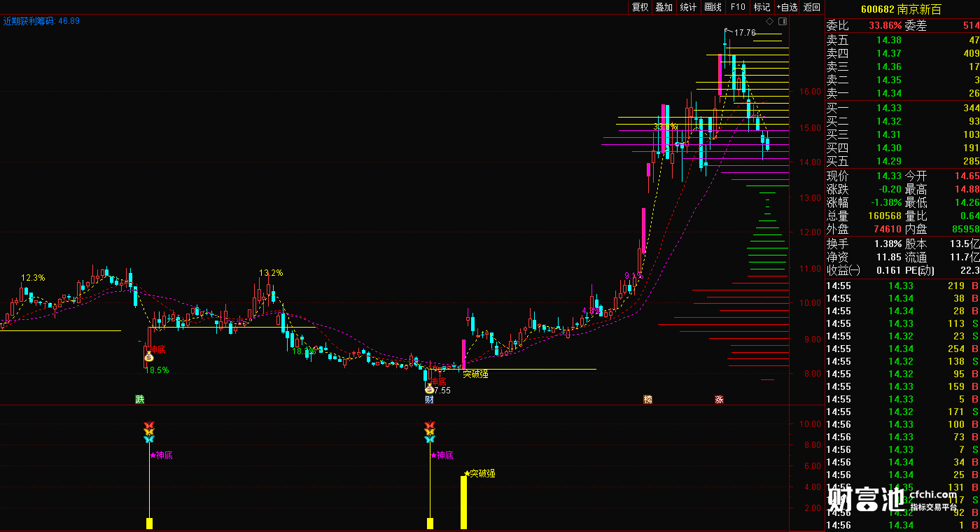Click the 14:55 trade with volume 254
The image size is (980, 532).
[903, 349]
